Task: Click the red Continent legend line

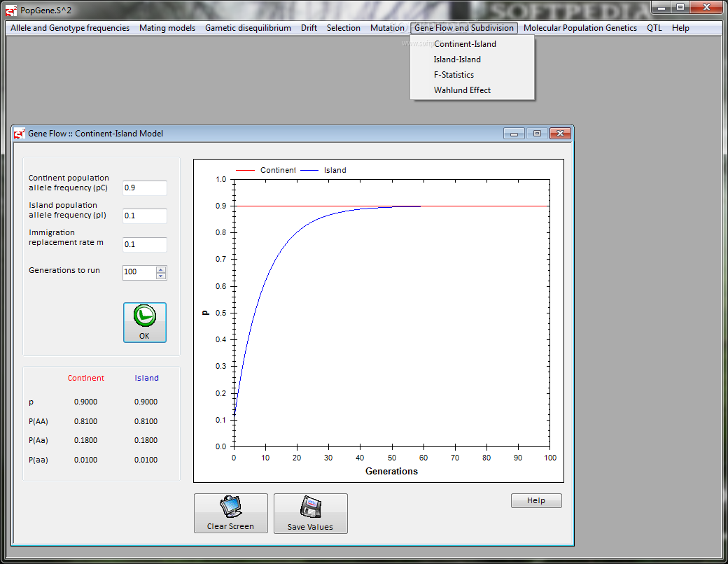Action: pos(245,170)
